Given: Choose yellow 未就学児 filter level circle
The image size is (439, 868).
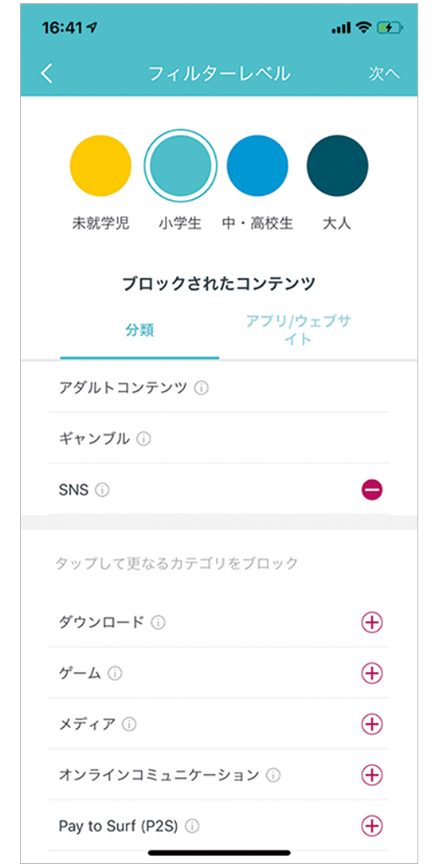Looking at the screenshot, I should [x=100, y=166].
